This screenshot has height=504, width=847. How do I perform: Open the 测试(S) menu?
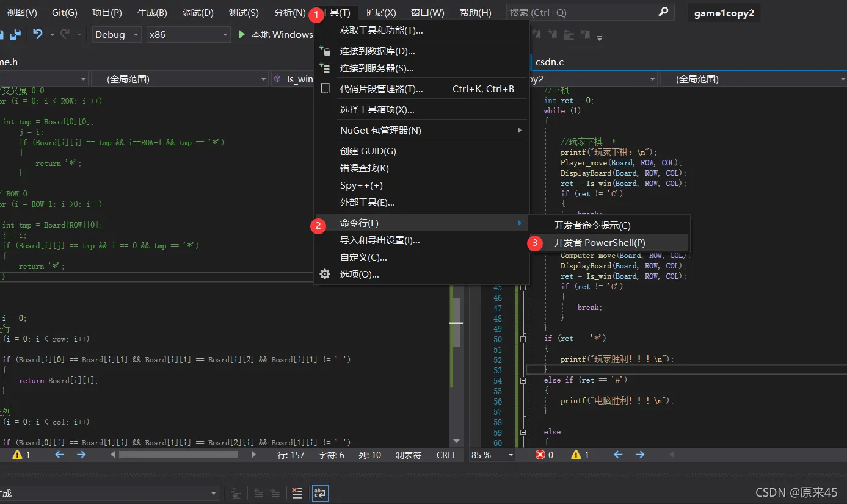pos(244,13)
